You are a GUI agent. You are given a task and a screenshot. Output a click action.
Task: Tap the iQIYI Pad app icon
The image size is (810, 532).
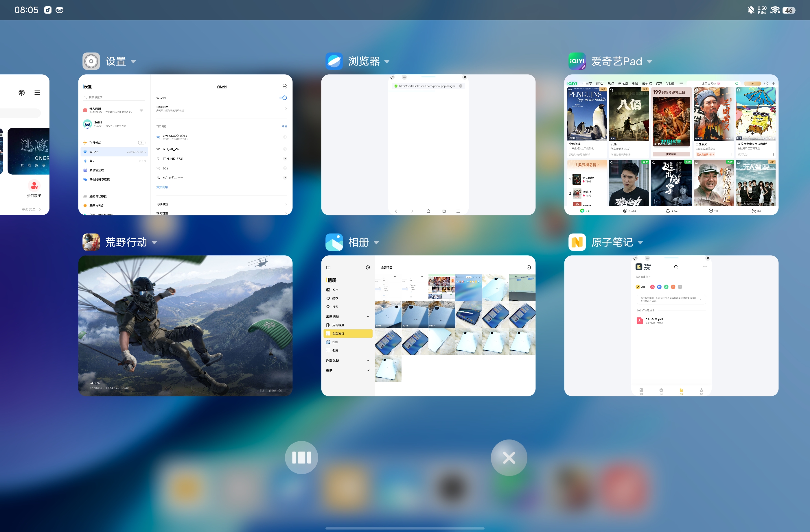click(577, 61)
